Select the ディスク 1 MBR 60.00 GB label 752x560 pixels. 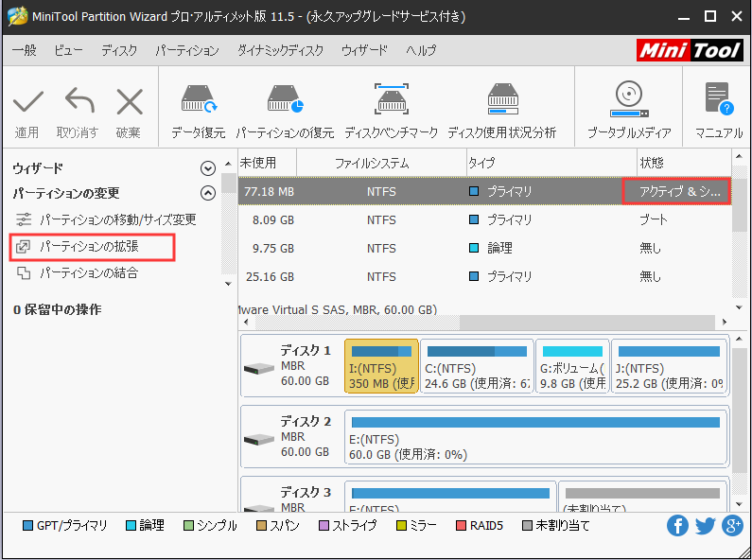306,365
